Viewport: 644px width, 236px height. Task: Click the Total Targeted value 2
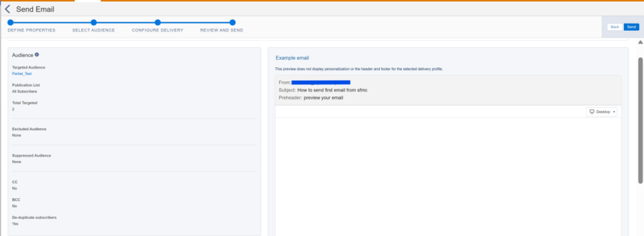(14, 109)
